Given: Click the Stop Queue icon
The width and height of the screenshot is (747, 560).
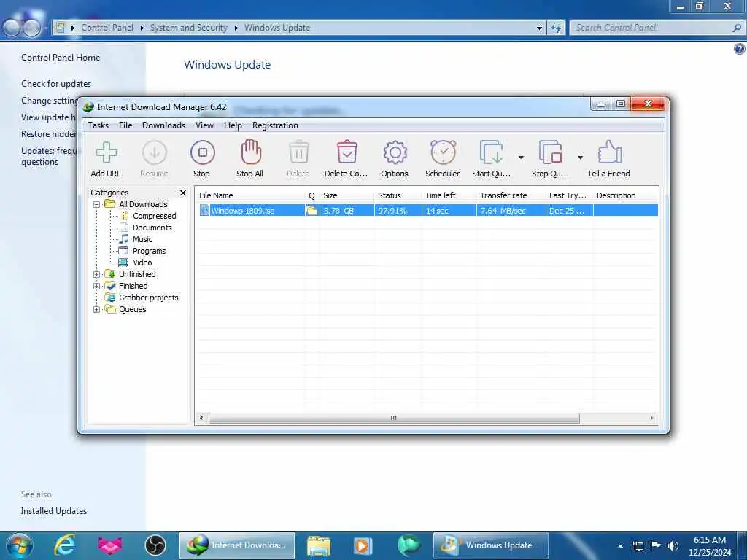Looking at the screenshot, I should [x=550, y=152].
